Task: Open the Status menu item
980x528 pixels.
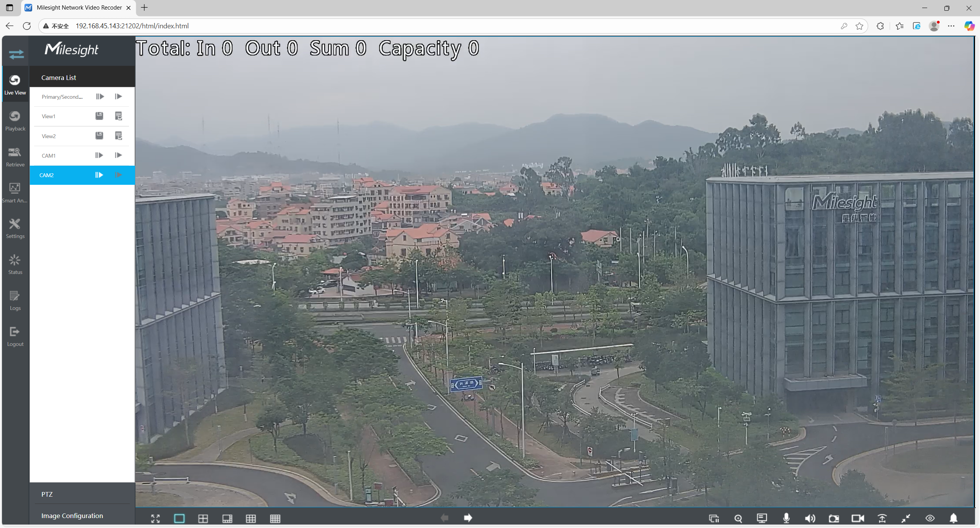Action: point(15,264)
